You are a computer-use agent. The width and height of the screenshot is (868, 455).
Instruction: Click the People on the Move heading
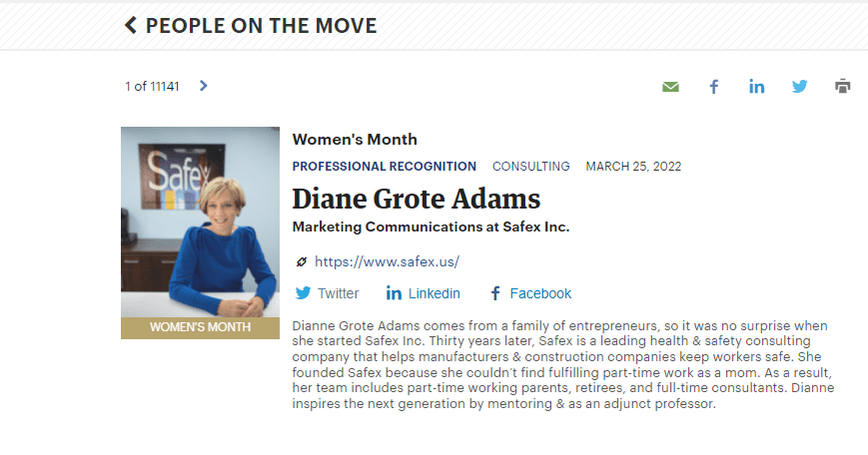coord(261,26)
